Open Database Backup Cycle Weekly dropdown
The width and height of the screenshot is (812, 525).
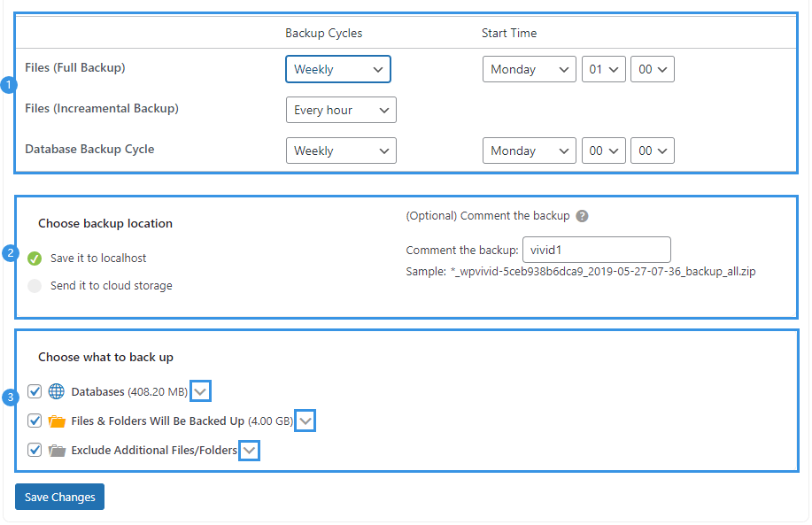[x=341, y=151]
